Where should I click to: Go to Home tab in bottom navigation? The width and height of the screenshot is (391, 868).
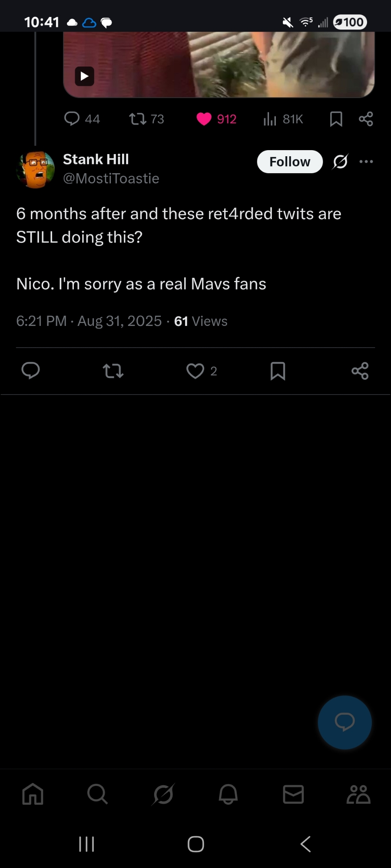pyautogui.click(x=33, y=794)
